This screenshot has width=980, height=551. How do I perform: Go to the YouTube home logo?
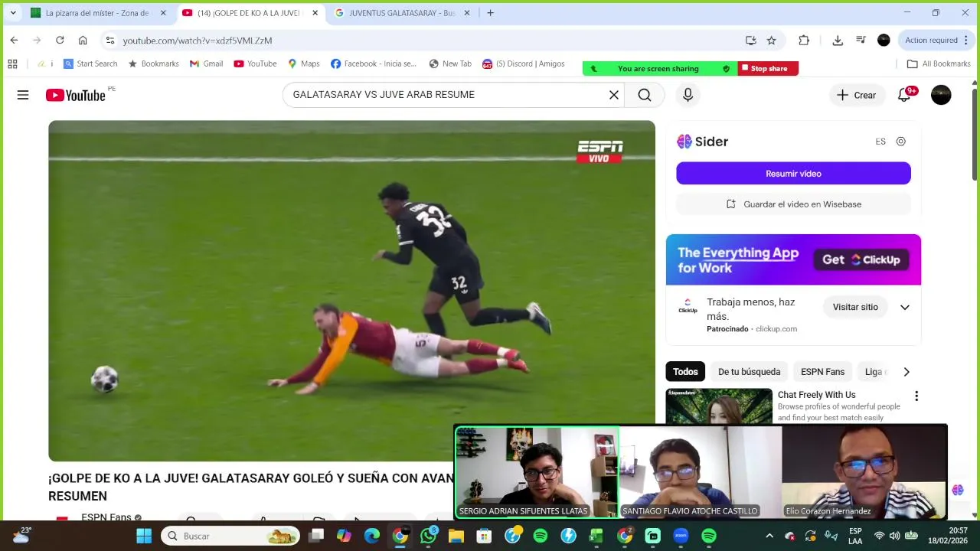tap(75, 95)
